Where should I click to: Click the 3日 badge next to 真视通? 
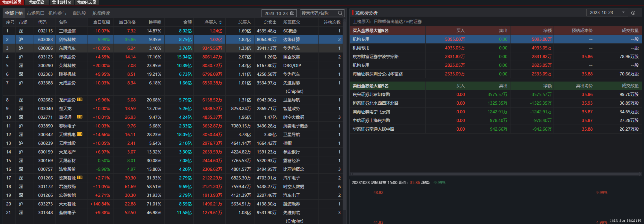[x=79, y=117]
